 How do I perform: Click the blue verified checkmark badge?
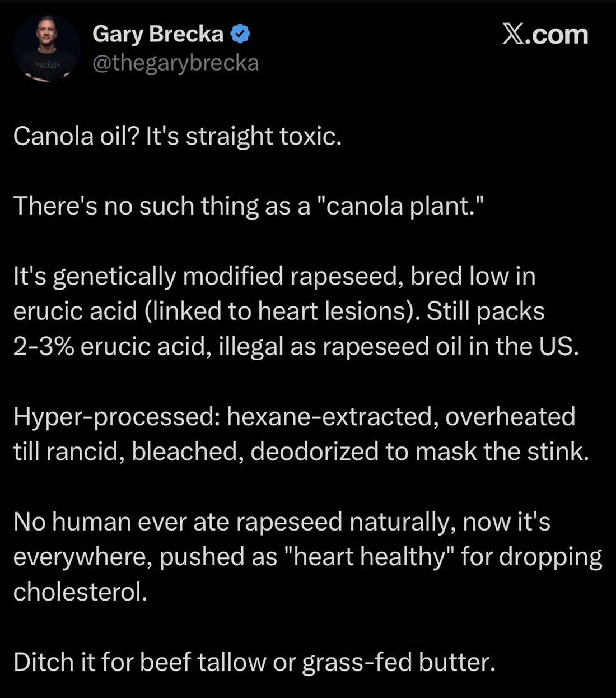pos(241,34)
